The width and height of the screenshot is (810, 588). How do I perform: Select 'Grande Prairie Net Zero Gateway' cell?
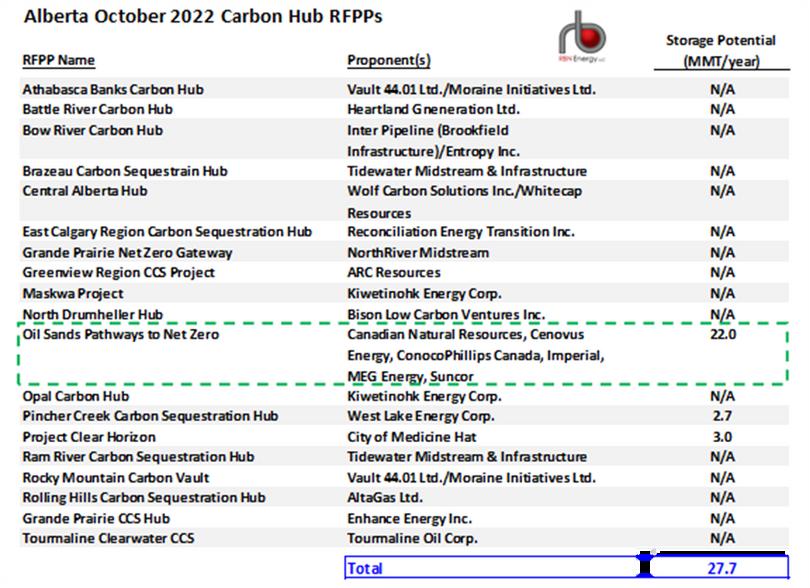point(127,253)
